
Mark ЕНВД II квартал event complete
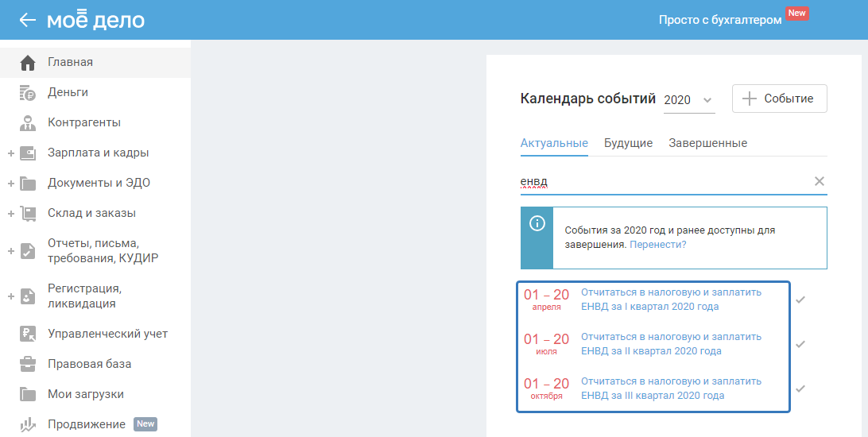click(x=800, y=344)
